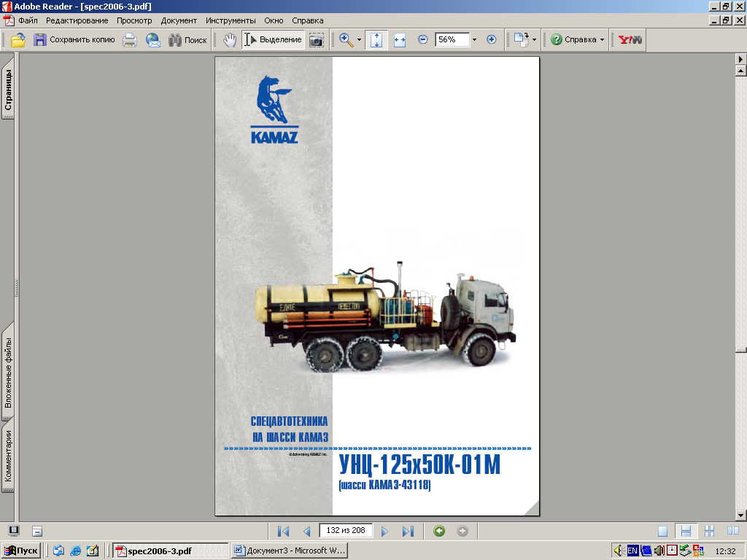
Task: Open the Комментарии side panel tab
Action: (x=8, y=456)
